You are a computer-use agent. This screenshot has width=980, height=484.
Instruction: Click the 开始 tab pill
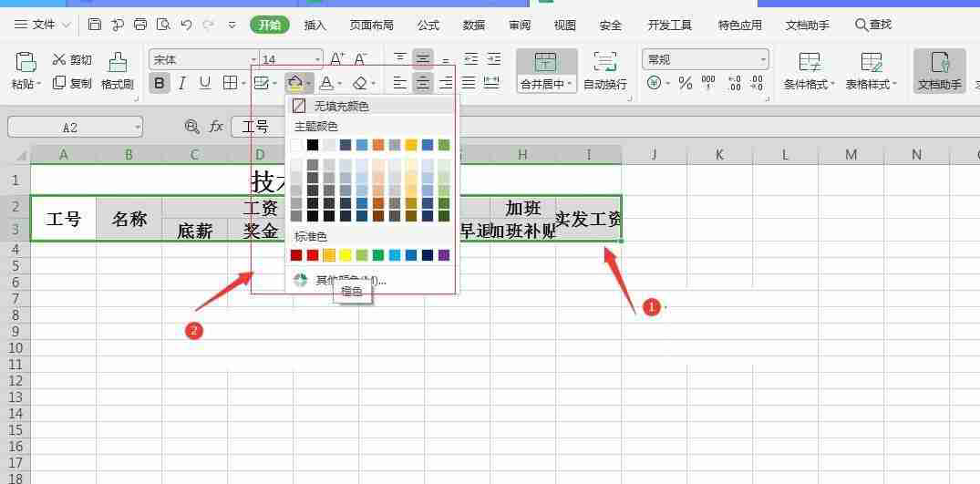pyautogui.click(x=269, y=25)
